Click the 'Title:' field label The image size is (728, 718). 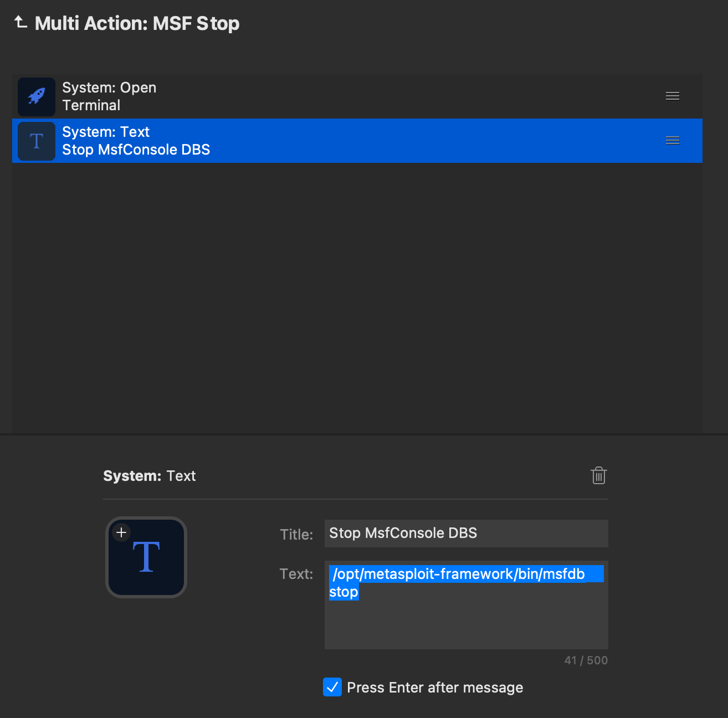(x=296, y=535)
